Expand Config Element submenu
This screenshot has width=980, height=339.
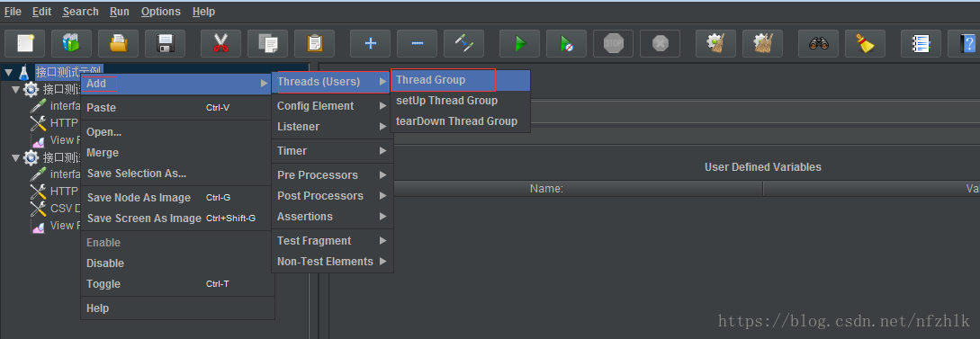click(x=332, y=106)
